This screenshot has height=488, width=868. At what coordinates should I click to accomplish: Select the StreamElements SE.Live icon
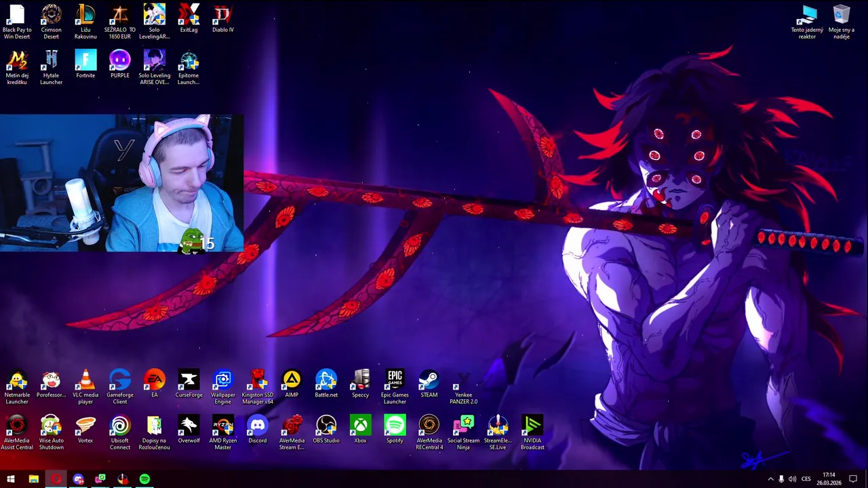(498, 432)
